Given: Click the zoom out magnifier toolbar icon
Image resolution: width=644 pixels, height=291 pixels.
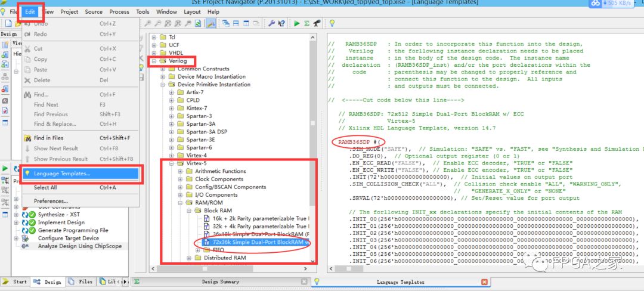Looking at the screenshot, I should (158, 23).
